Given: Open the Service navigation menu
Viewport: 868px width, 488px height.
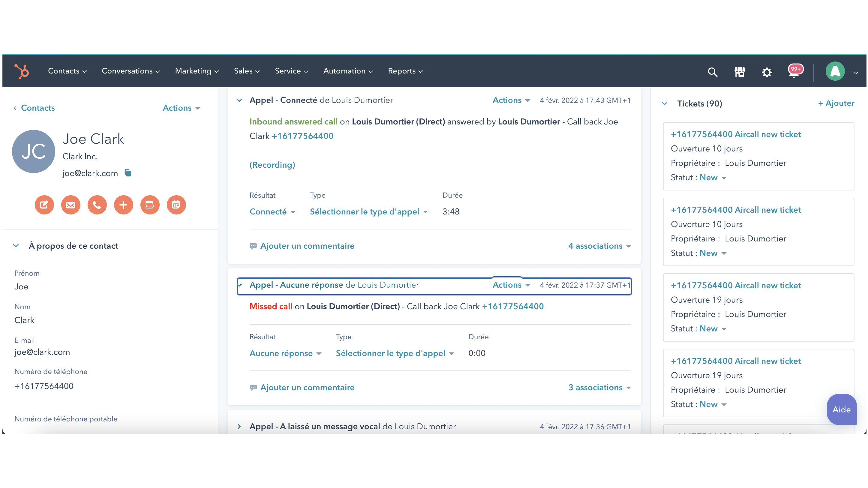Looking at the screenshot, I should point(291,71).
